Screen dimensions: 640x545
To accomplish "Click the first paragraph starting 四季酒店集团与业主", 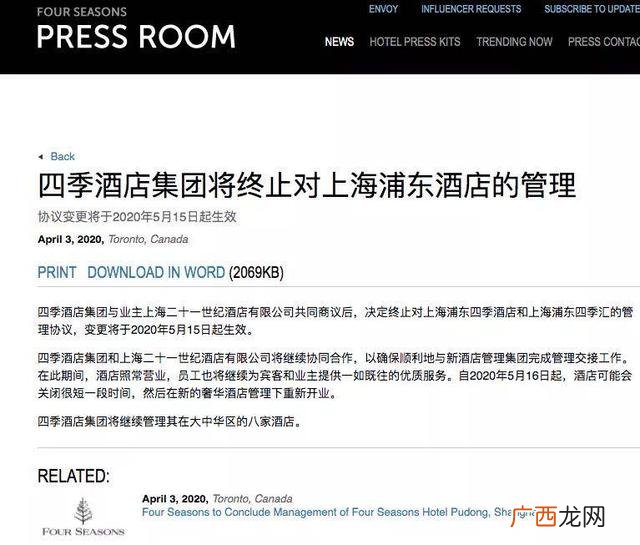I will pos(335,321).
